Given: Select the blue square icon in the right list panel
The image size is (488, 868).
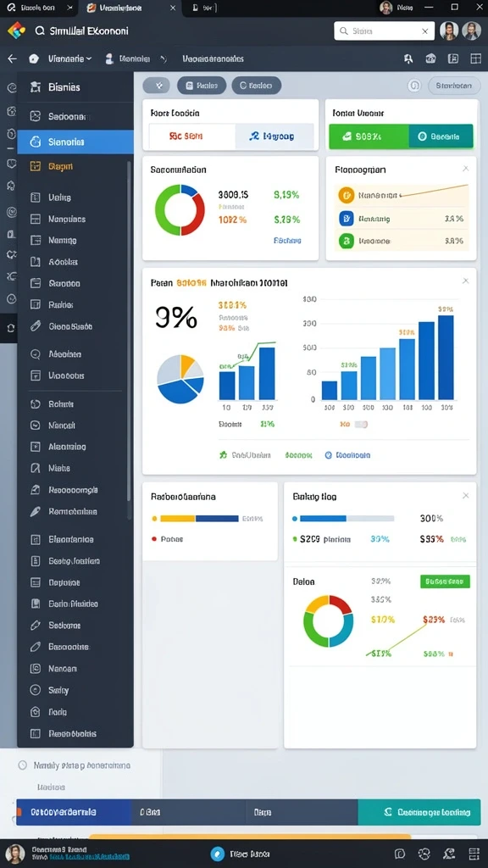Looking at the screenshot, I should [x=346, y=219].
